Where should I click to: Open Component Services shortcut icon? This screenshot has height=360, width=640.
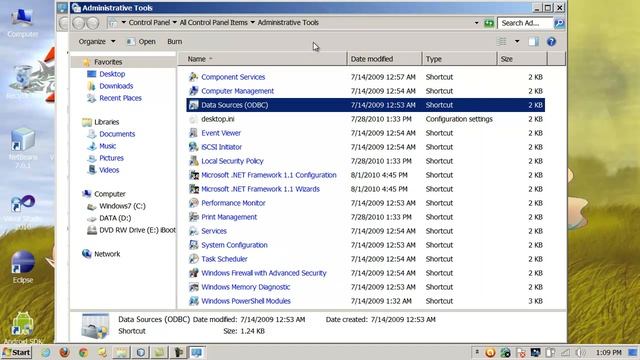point(193,77)
